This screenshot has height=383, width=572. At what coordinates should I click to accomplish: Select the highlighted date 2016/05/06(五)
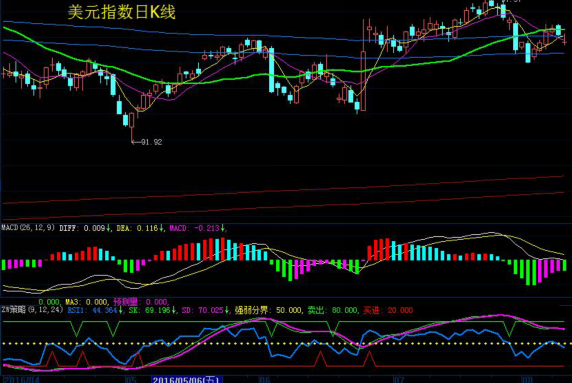[186, 379]
